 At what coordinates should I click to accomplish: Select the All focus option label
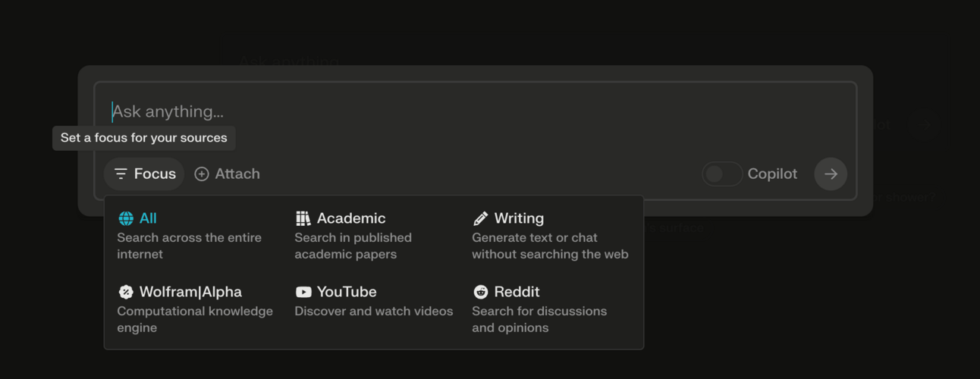tap(148, 218)
